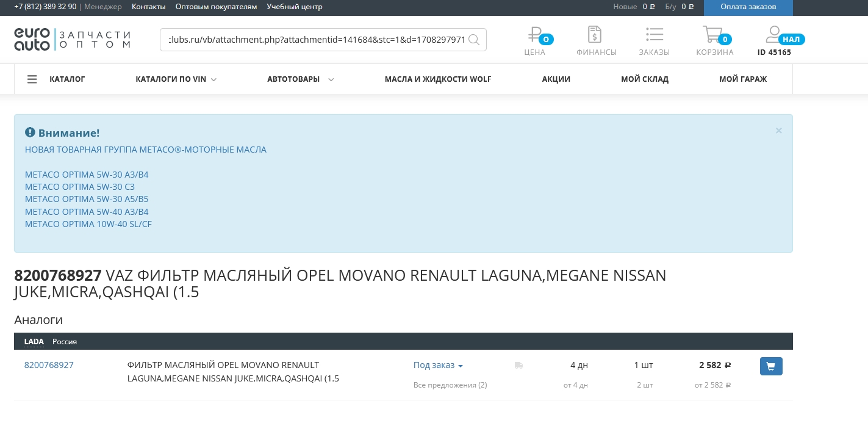This screenshot has width=868, height=448.
Task: Open the Euro Auto logo home link
Action: [72, 39]
